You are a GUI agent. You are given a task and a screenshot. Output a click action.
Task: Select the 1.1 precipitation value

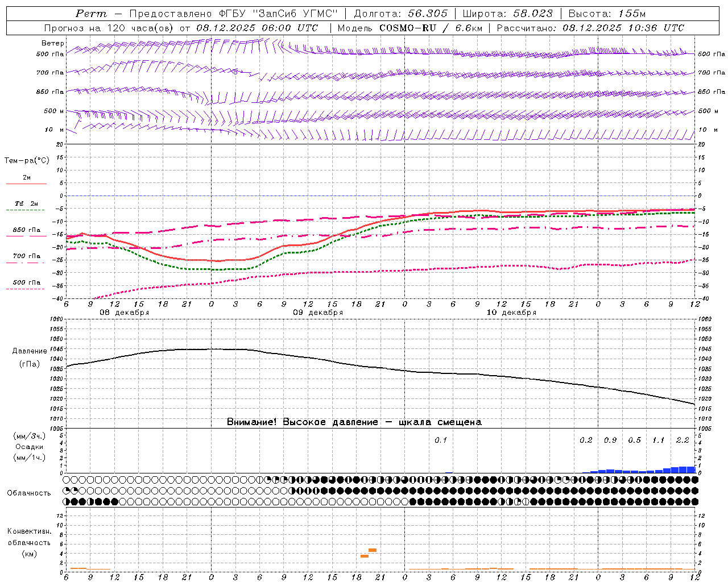[x=658, y=440]
